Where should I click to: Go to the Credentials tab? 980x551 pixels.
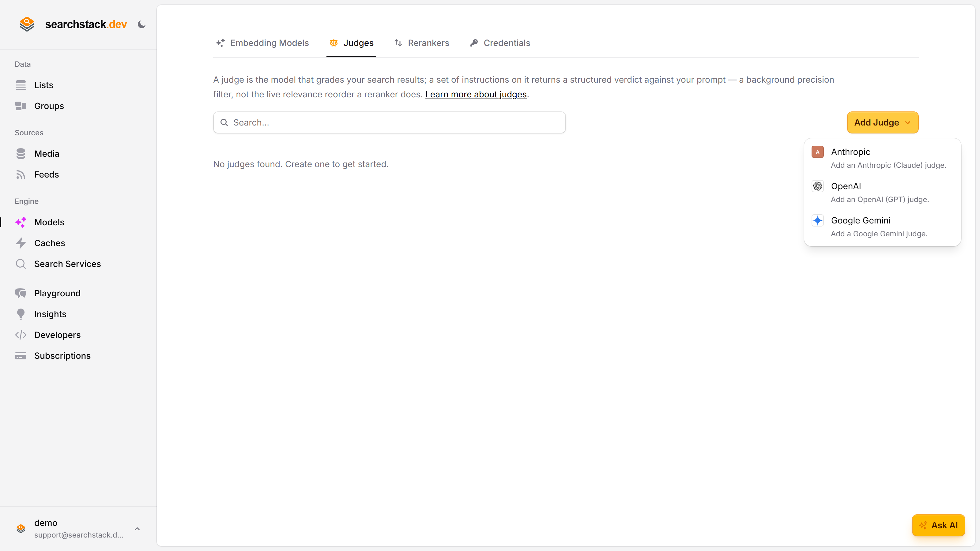pyautogui.click(x=500, y=43)
